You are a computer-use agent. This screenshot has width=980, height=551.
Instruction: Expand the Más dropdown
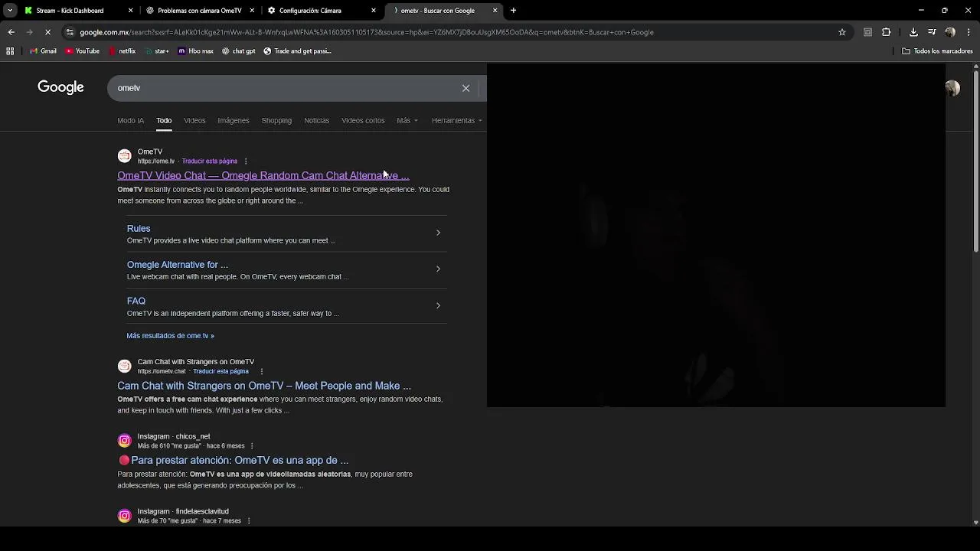coord(407,120)
